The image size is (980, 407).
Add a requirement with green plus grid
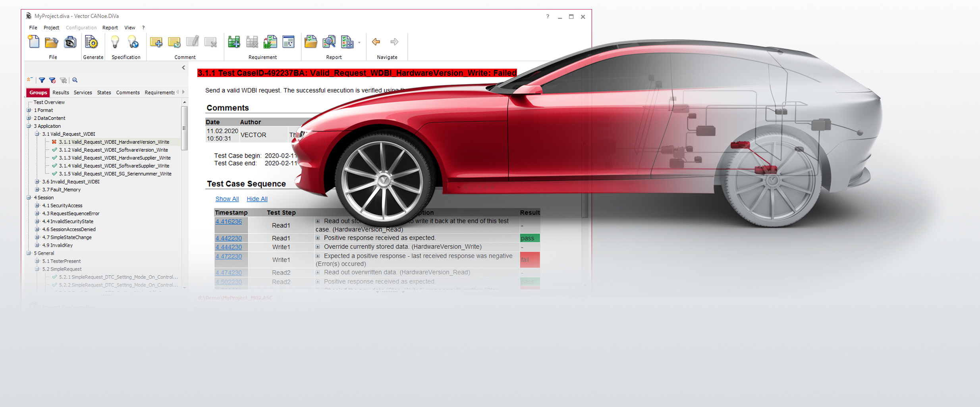tap(234, 42)
